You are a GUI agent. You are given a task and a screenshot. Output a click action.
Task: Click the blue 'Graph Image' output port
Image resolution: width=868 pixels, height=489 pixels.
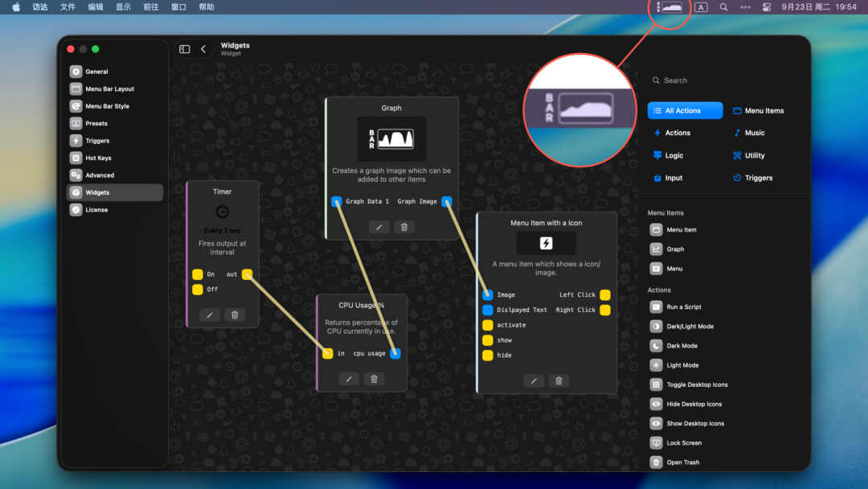click(x=447, y=202)
